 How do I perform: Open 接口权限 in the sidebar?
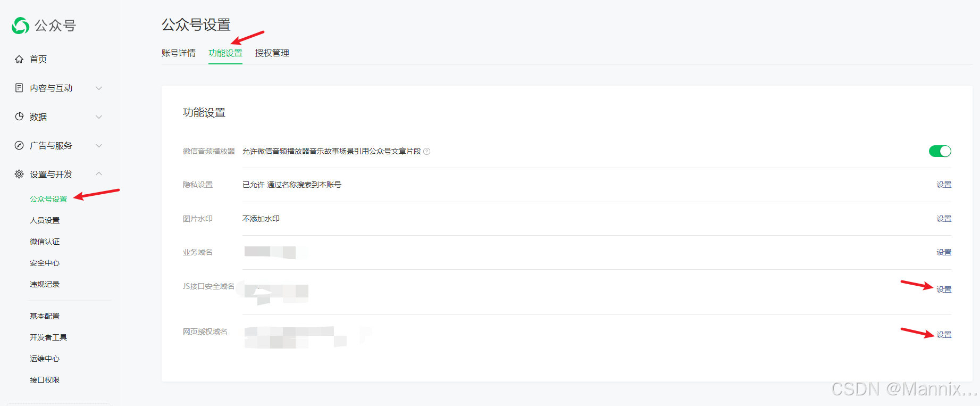45,380
